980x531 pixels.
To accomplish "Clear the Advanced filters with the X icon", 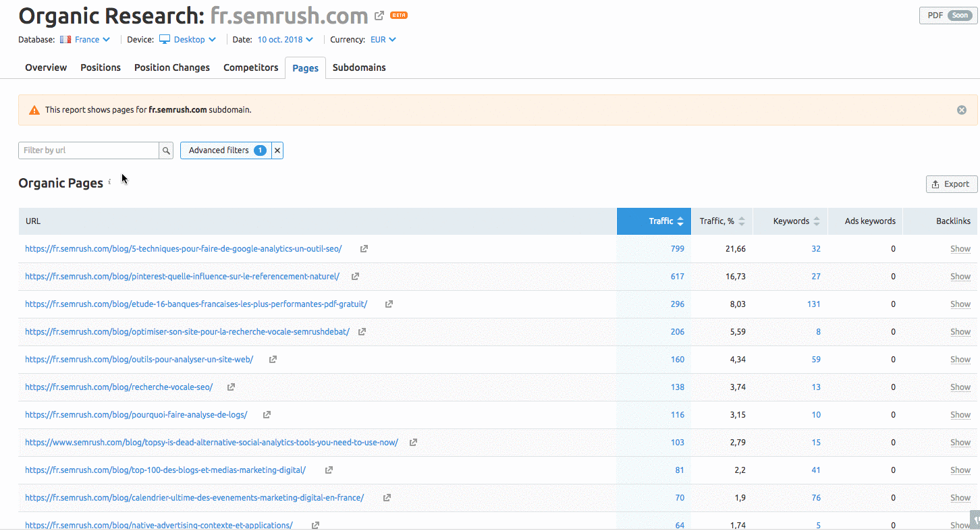I will pyautogui.click(x=277, y=150).
